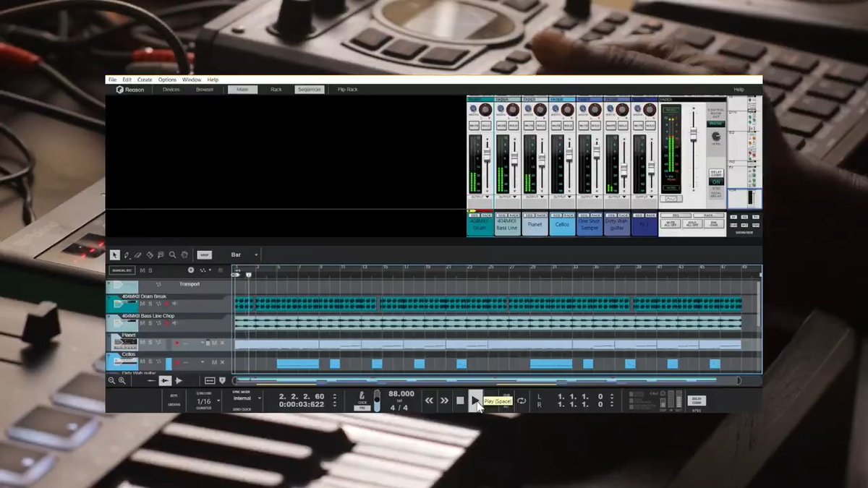Open the Cellos track lane dropdown arrow
The height and width of the screenshot is (488, 868).
(203, 361)
